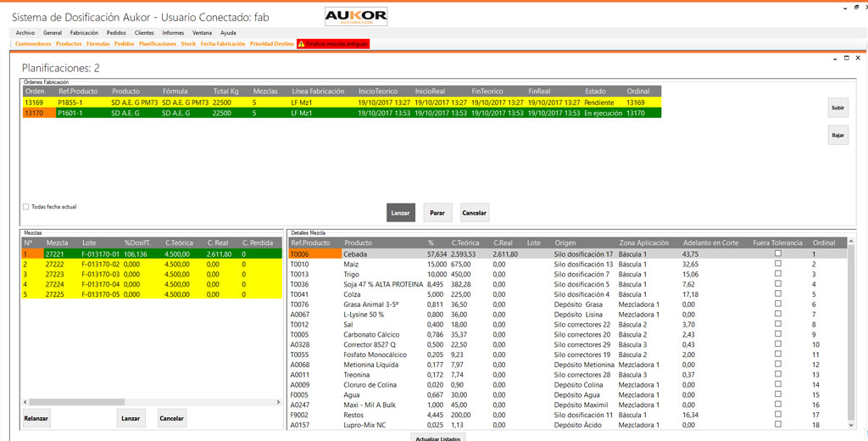Click the Zona Aplicación column header
The image size is (868, 441).
[643, 243]
